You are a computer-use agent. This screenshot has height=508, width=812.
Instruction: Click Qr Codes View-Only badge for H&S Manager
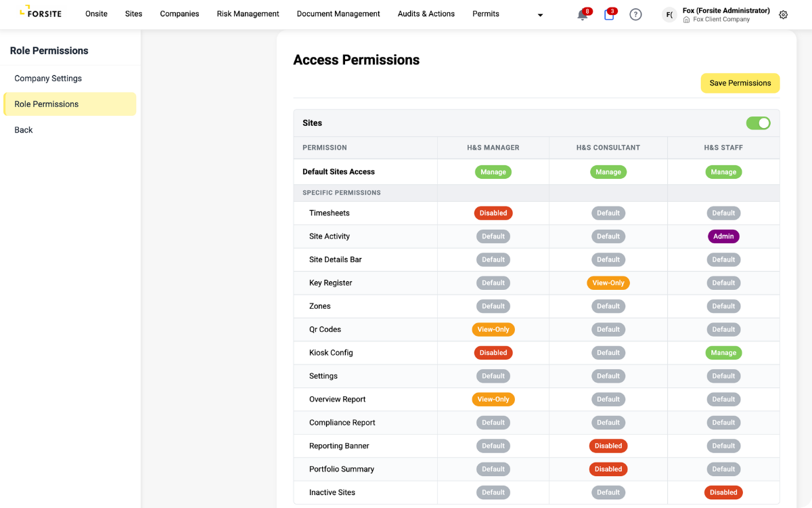[x=493, y=329]
